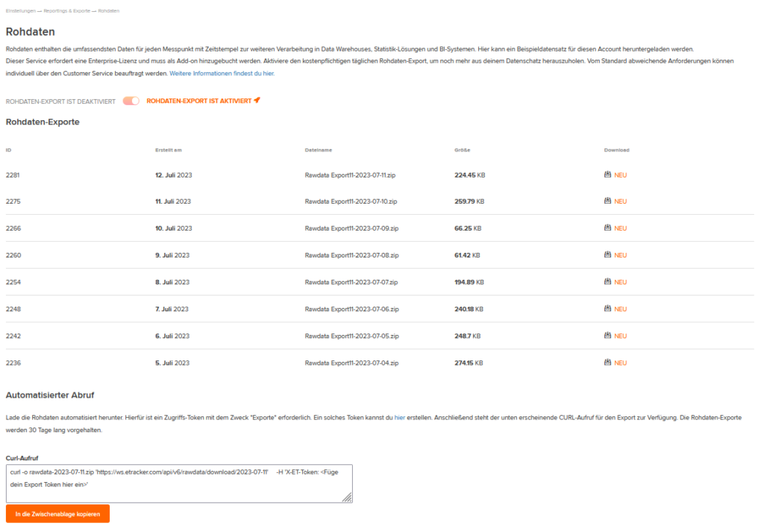Toggle the Rohdaten-Export switch
Image resolution: width=764 pixels, height=532 pixels.
click(x=131, y=101)
